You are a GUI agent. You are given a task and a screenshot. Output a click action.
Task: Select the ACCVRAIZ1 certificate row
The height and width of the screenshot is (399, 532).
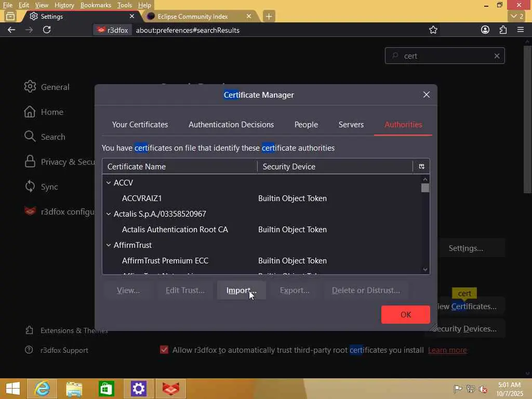[x=262, y=198]
